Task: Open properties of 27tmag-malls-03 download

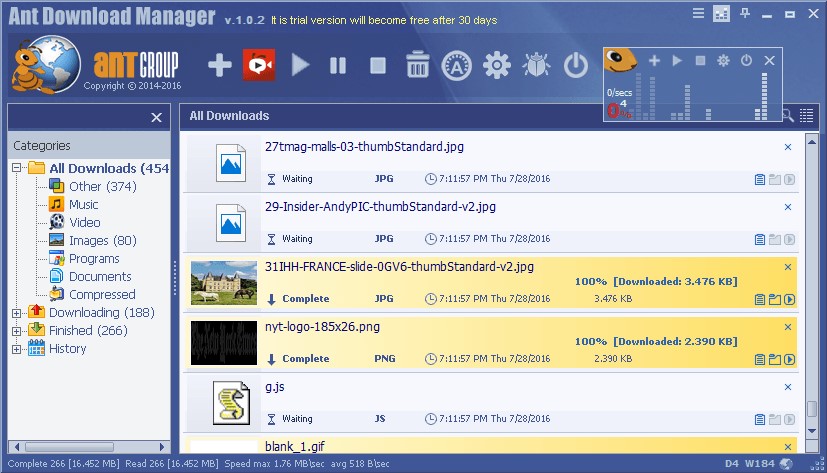Action: [x=759, y=180]
